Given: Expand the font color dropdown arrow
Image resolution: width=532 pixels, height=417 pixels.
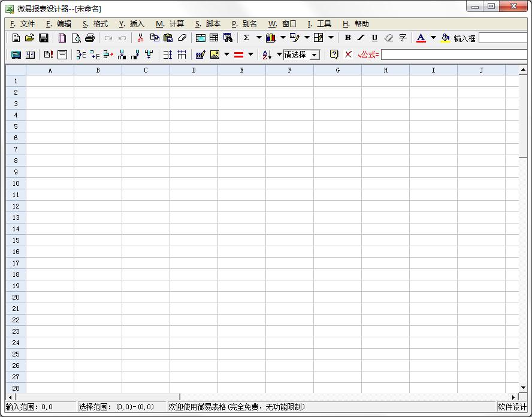Looking at the screenshot, I should coord(433,38).
